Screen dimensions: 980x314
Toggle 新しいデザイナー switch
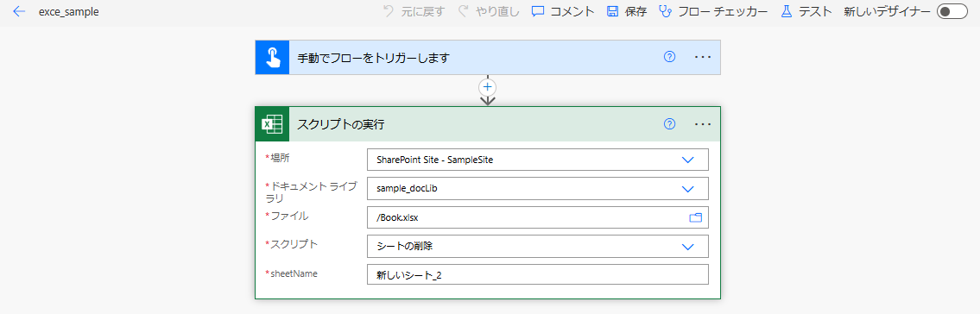[952, 11]
